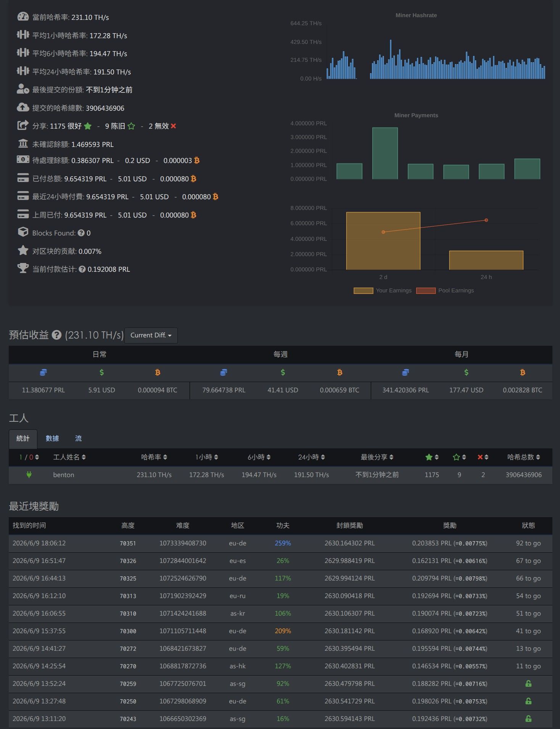Click the unlocked padlock for block 70259
The image size is (560, 729).
pyautogui.click(x=528, y=684)
